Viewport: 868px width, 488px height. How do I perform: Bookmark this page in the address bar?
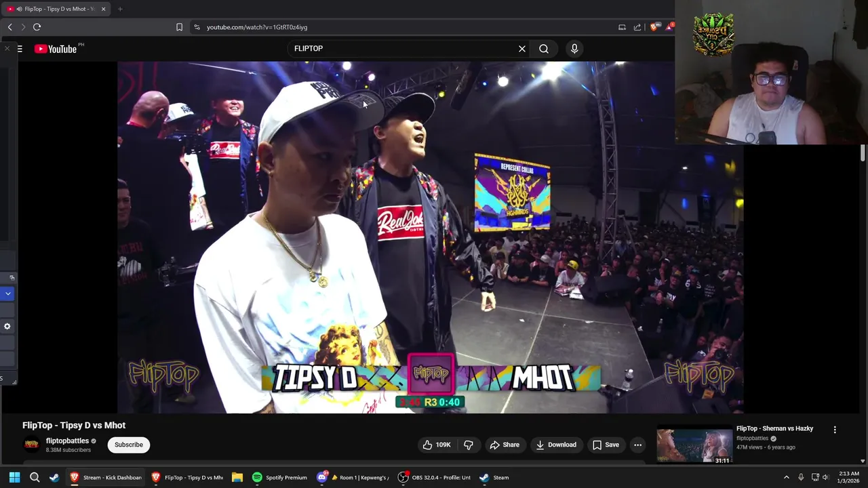tap(179, 27)
